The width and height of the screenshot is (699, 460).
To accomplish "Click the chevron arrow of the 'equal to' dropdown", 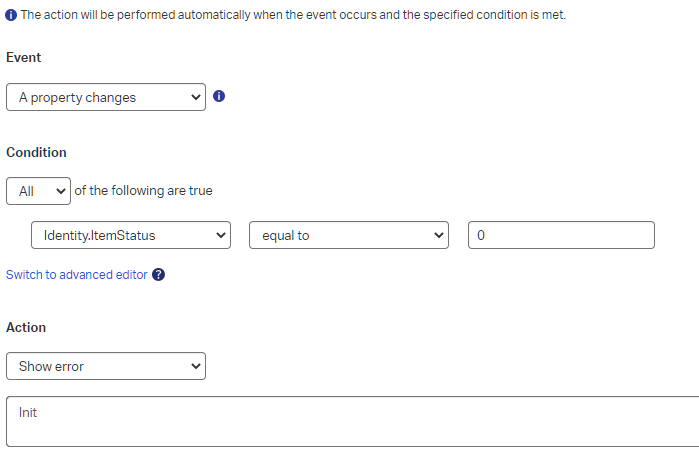I will 438,235.
